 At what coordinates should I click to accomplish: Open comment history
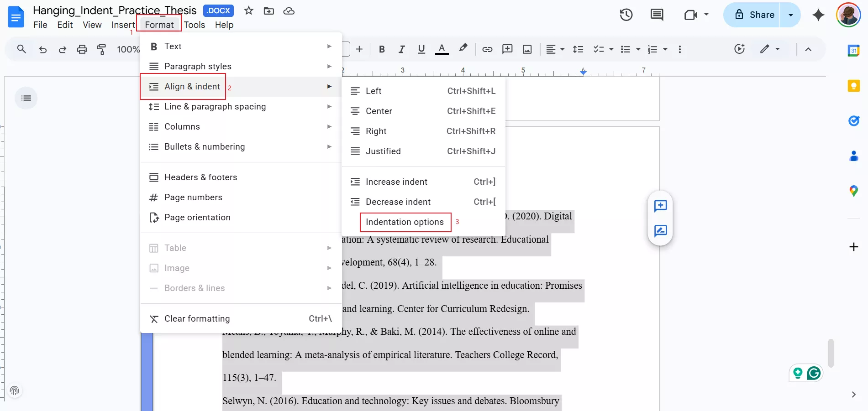[x=657, y=15]
